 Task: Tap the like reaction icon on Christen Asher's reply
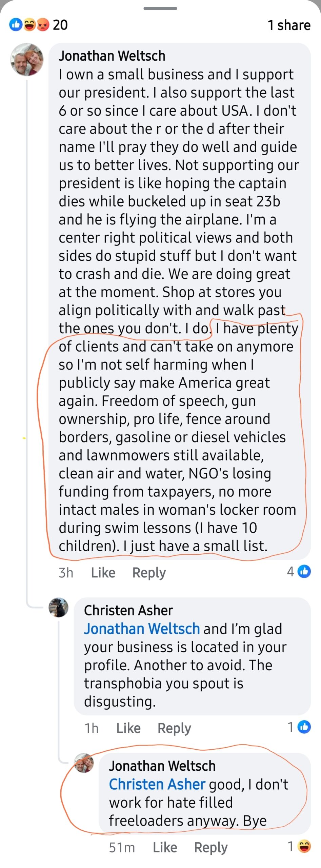[304, 727]
